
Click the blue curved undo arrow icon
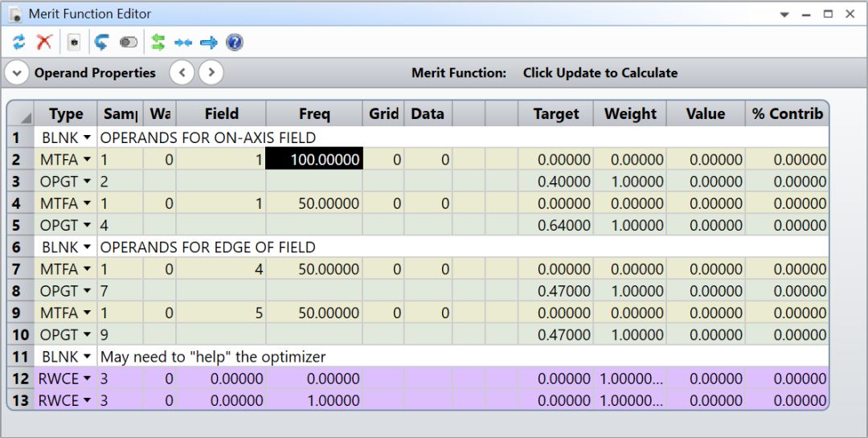pos(101,43)
